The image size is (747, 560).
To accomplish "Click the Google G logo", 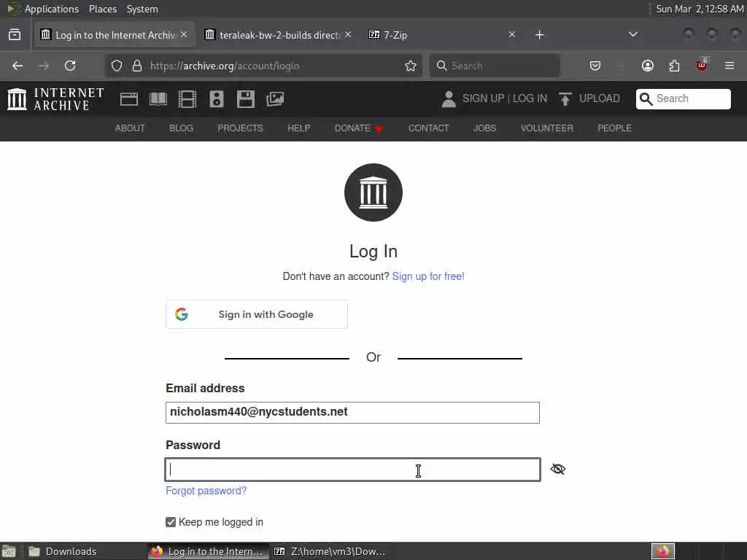I will (x=182, y=314).
